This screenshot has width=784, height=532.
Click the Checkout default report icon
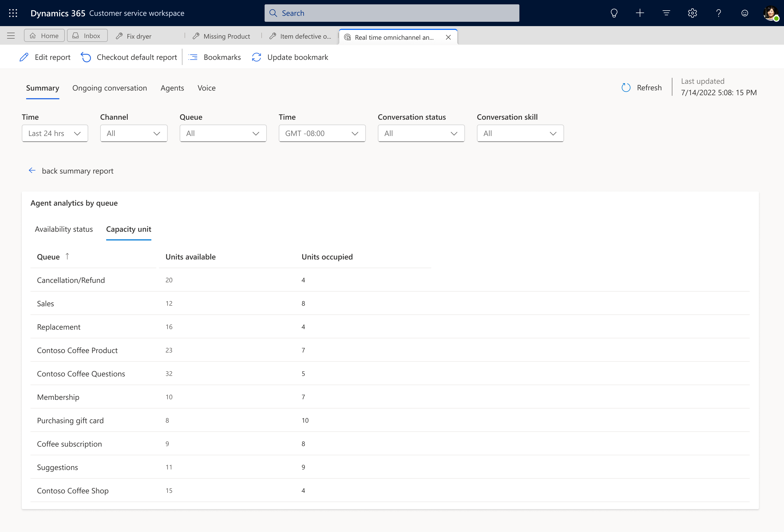86,58
